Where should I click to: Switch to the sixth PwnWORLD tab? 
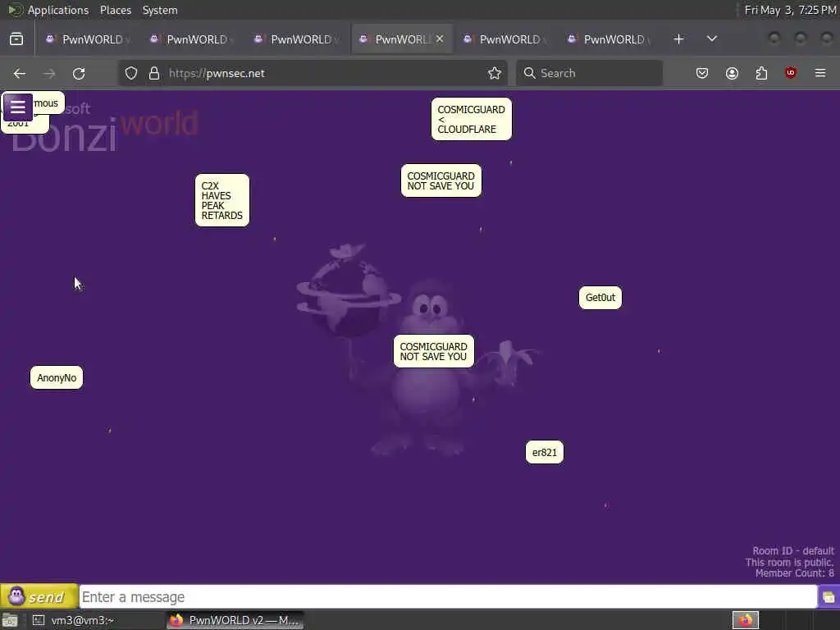click(x=610, y=39)
